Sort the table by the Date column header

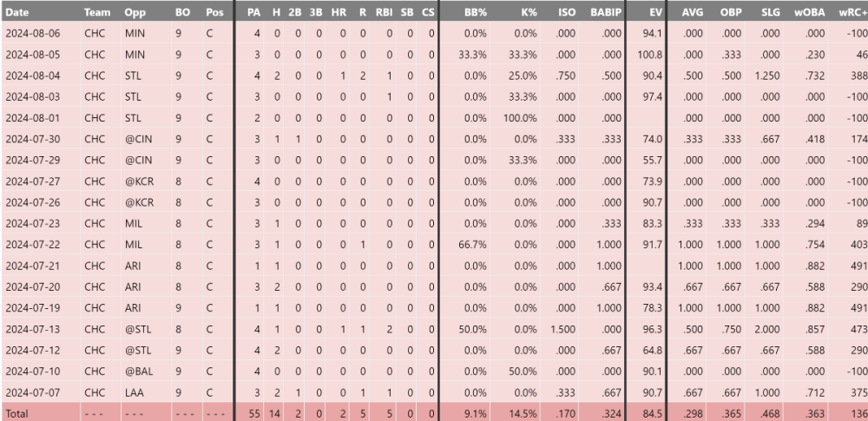tap(17, 13)
